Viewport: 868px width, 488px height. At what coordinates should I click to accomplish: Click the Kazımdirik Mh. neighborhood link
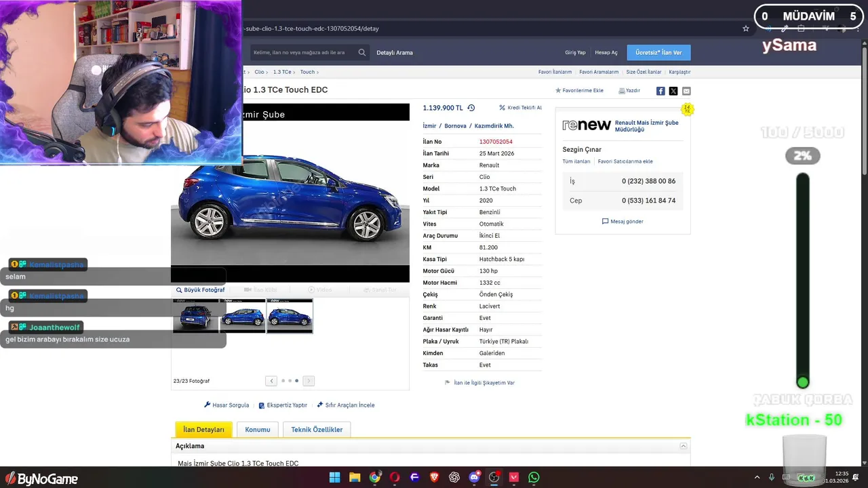pyautogui.click(x=494, y=126)
